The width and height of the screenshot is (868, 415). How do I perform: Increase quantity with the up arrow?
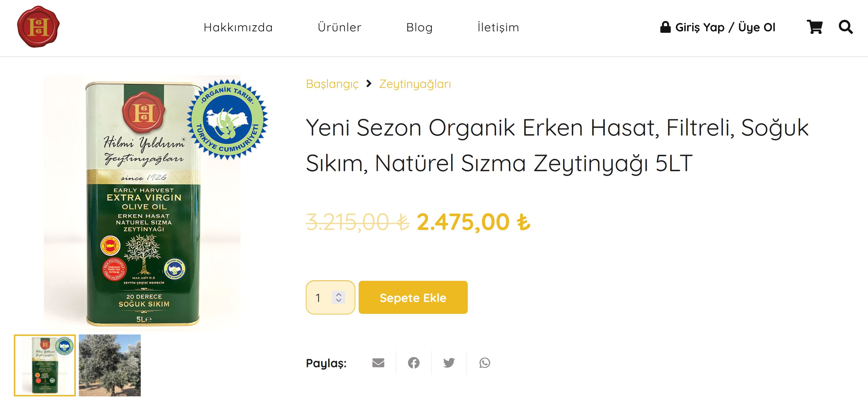point(339,294)
